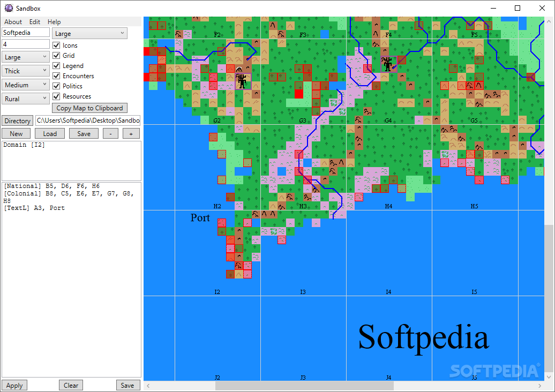The image size is (555, 392).
Task: Click the H2 grid label
Action: (x=217, y=206)
